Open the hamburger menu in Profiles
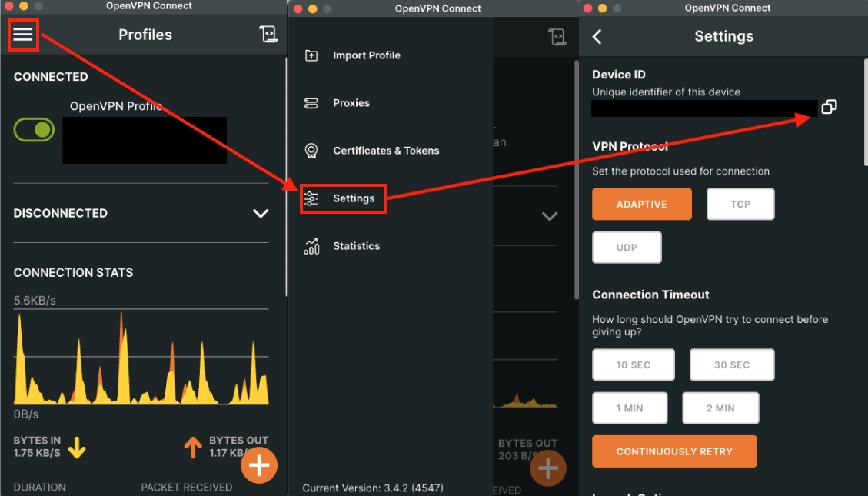 pos(23,35)
